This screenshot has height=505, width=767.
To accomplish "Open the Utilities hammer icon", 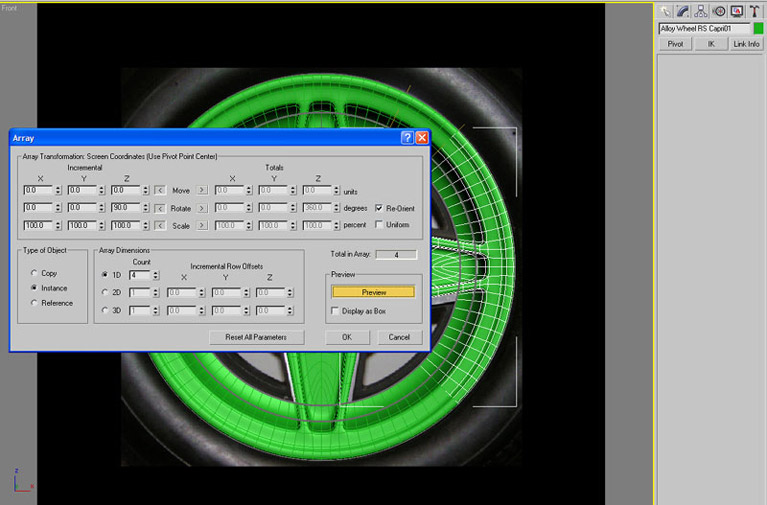I will tap(754, 11).
